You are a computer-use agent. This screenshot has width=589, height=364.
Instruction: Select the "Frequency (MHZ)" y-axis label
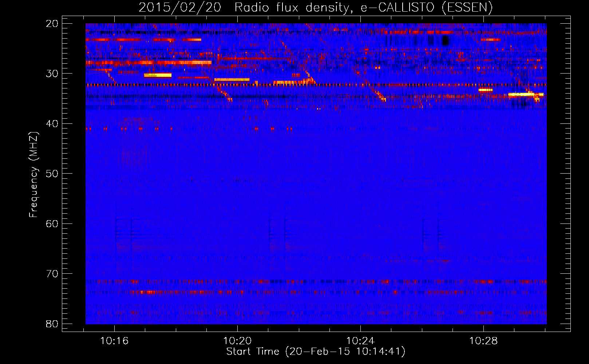click(33, 175)
